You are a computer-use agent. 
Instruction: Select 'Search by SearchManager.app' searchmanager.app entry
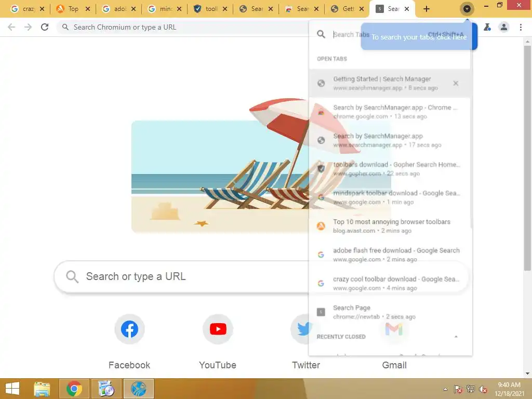point(390,140)
